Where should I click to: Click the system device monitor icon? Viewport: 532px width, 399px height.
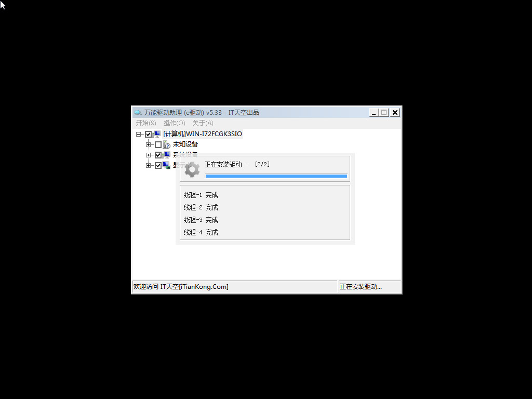166,155
